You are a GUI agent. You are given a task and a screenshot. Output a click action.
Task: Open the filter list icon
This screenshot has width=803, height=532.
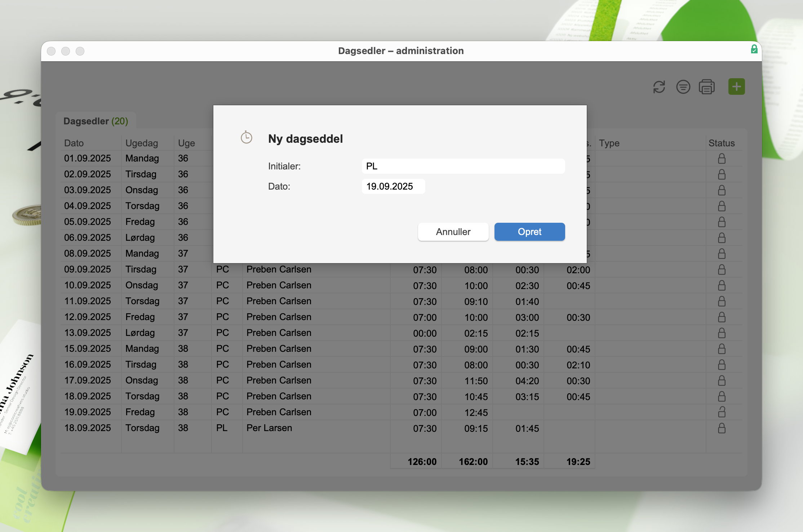683,87
